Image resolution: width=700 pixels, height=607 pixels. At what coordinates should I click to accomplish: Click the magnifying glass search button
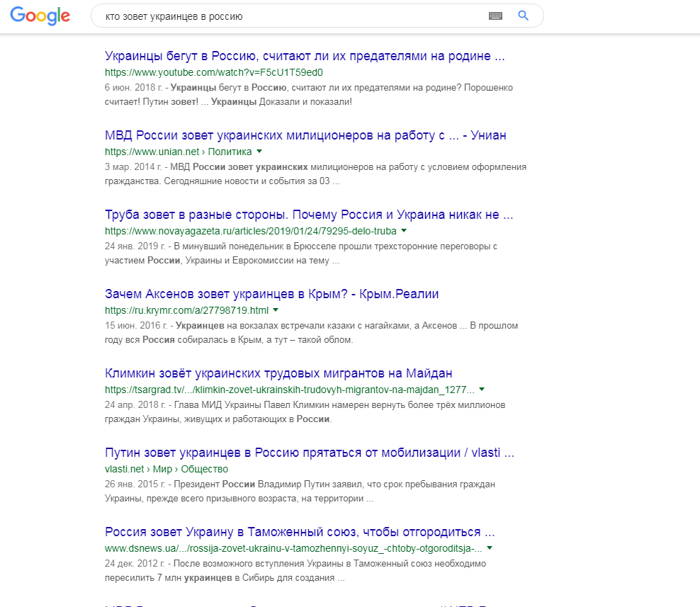524,16
